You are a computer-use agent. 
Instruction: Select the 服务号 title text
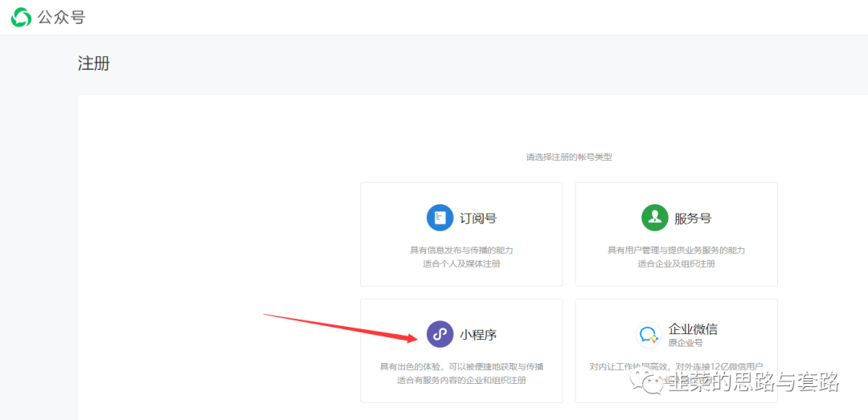click(x=693, y=218)
